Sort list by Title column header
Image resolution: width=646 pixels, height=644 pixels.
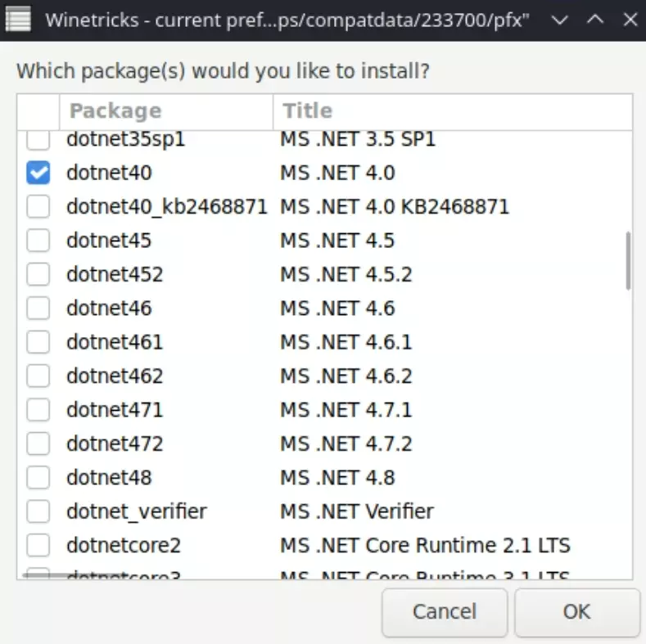tap(452, 111)
